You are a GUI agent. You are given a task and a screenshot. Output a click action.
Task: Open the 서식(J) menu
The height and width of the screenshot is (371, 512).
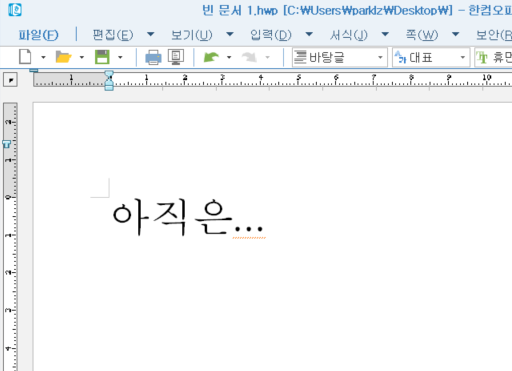349,35
